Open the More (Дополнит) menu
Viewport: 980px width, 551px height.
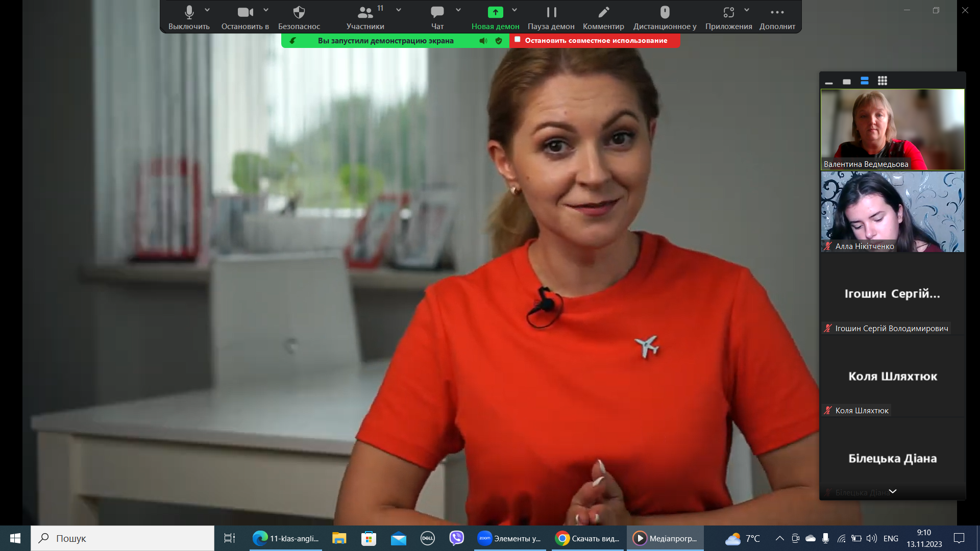777,12
